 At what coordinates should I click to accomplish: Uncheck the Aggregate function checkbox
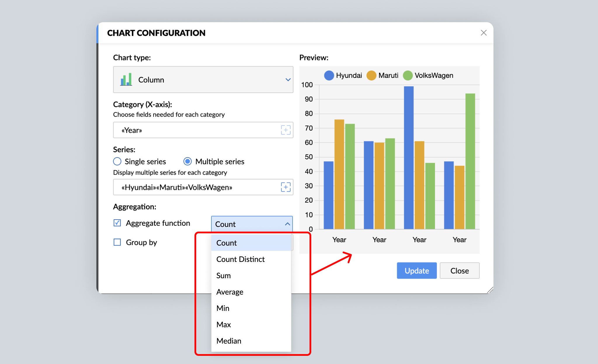coord(117,223)
